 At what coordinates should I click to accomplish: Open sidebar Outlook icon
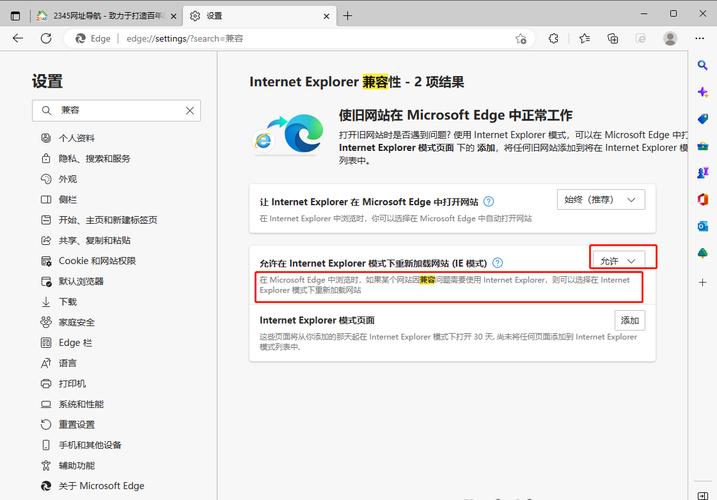point(703,226)
